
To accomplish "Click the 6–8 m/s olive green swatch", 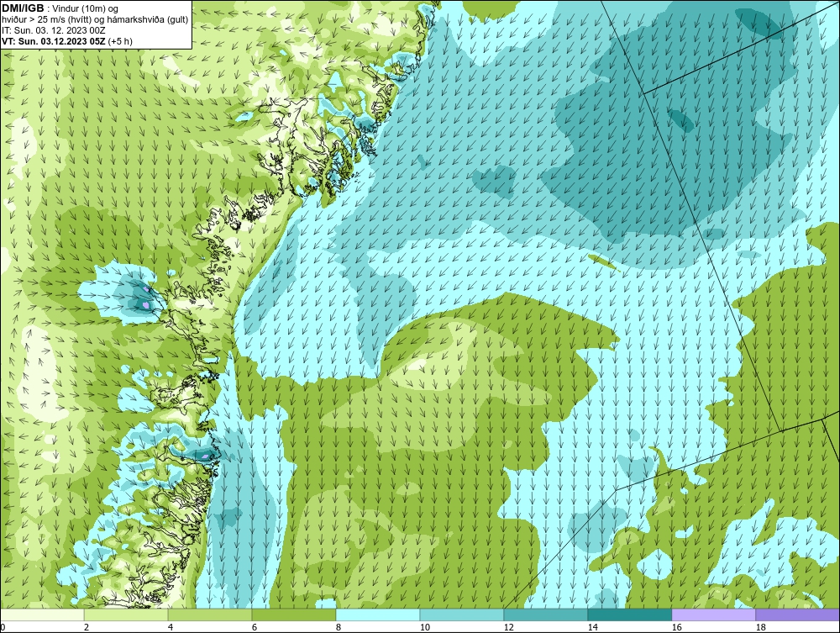I will coord(293,615).
